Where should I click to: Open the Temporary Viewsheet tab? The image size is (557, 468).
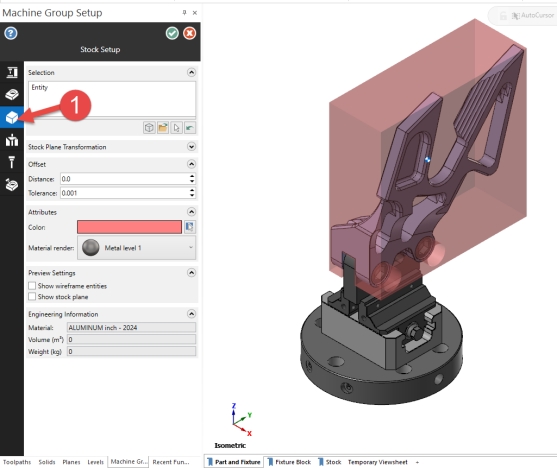click(378, 462)
